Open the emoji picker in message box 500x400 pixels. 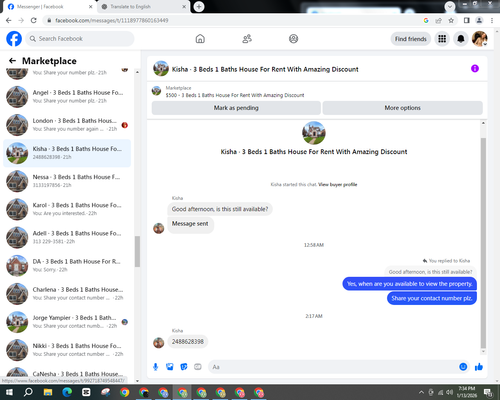[x=463, y=367]
